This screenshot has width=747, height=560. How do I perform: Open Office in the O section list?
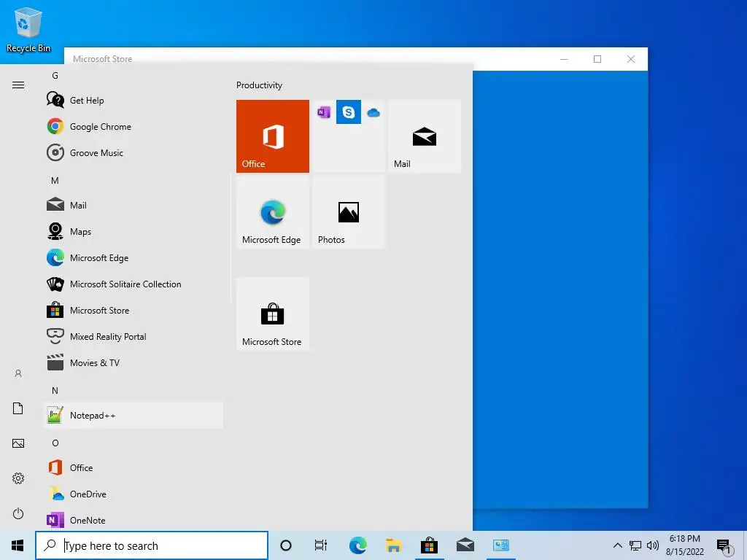[x=133, y=467]
